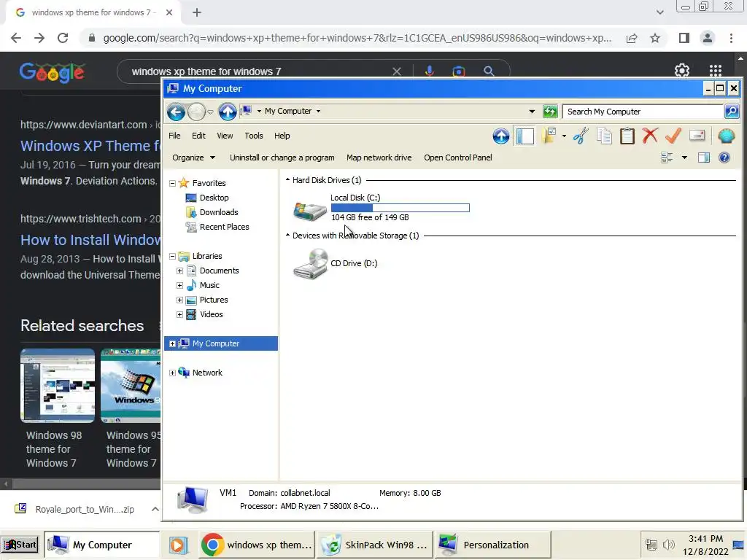Click the volume speaker tray icon
The width and height of the screenshot is (747, 560).
pyautogui.click(x=669, y=544)
